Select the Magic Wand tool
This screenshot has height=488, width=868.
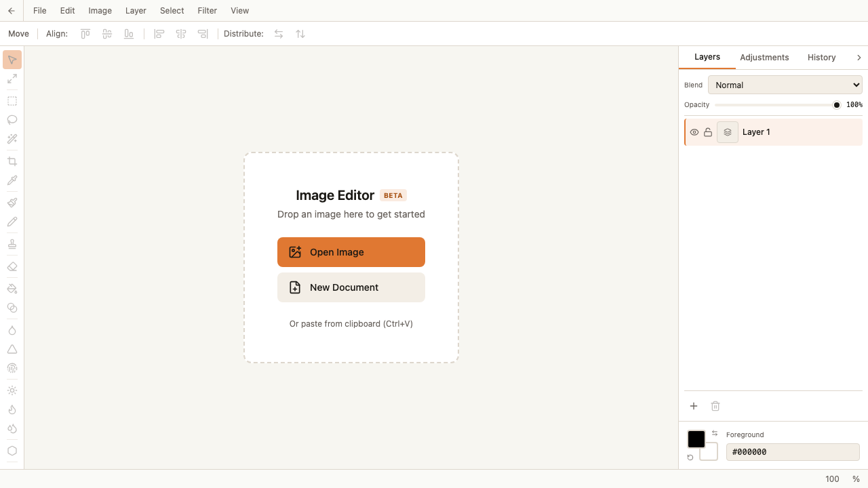pos(12,139)
